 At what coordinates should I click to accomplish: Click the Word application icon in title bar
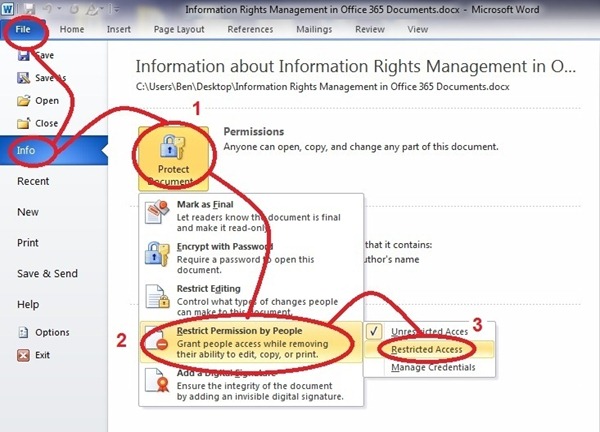point(7,8)
